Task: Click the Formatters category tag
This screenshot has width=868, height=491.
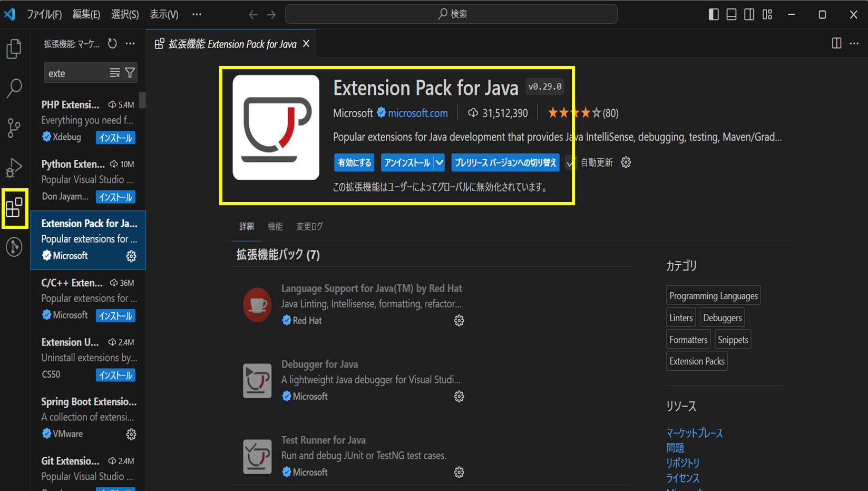Action: pyautogui.click(x=688, y=340)
